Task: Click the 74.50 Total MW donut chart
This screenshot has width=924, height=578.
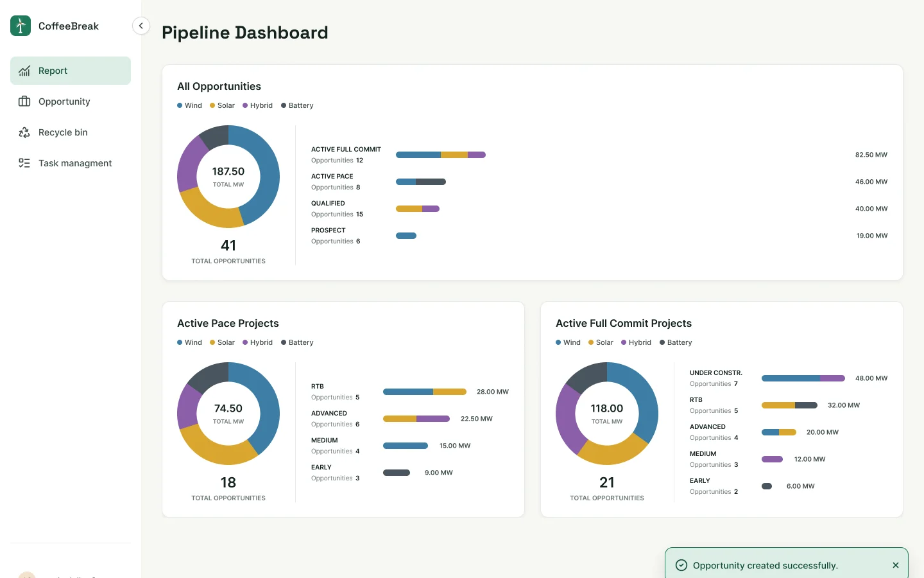Action: pyautogui.click(x=228, y=414)
